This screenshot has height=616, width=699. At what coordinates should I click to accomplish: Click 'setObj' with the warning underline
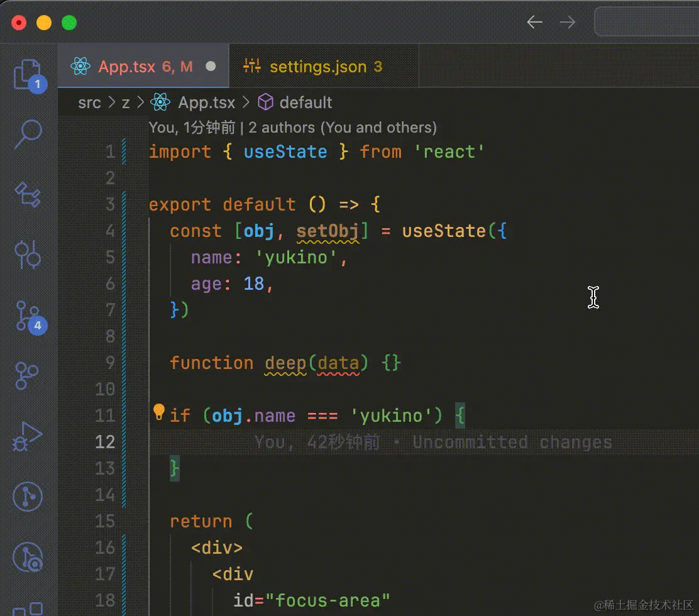coord(327,231)
